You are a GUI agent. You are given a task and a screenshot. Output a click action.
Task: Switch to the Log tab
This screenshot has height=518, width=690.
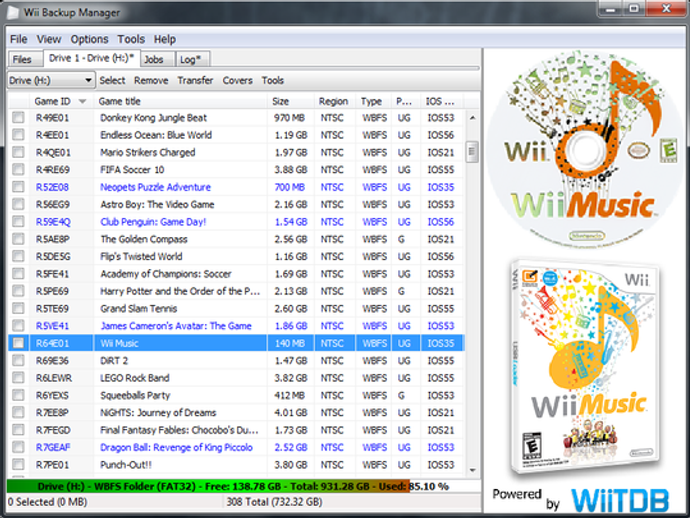[x=191, y=59]
